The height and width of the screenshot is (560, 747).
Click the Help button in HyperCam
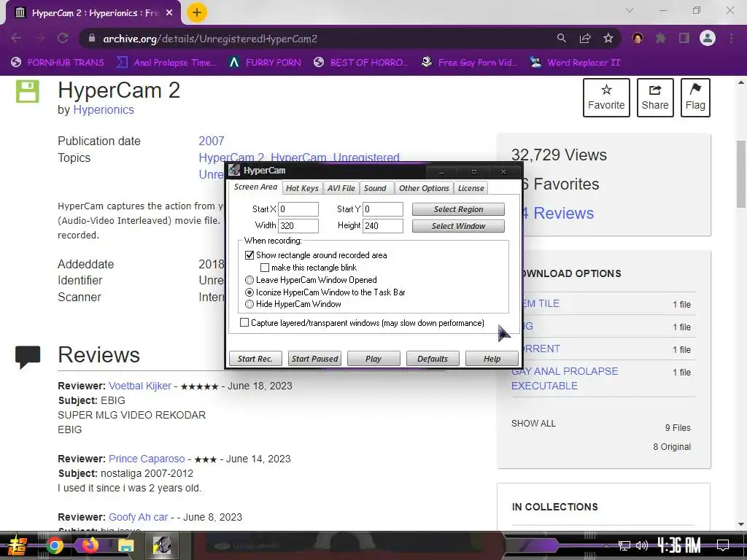[x=492, y=359]
